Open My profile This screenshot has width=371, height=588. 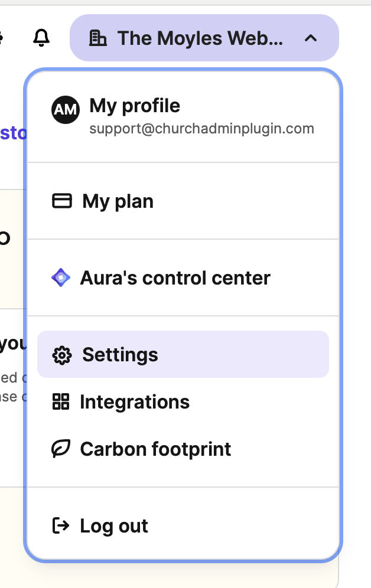coord(135,106)
